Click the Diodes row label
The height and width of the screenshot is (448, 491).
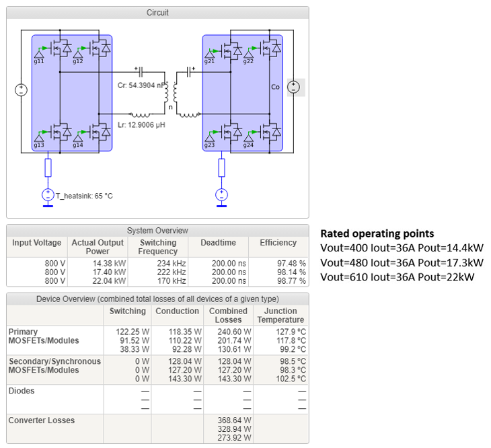(22, 391)
